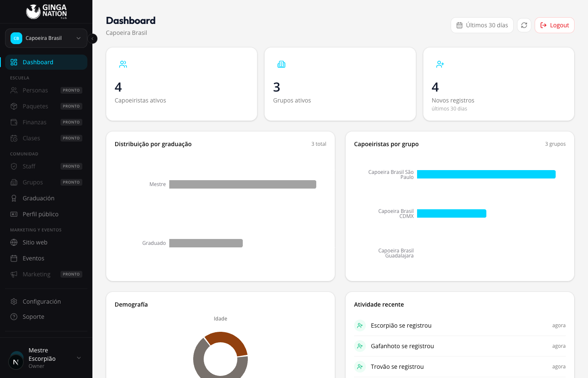This screenshot has width=588, height=378.
Task: Click the Finanzas wallet icon
Action: (x=14, y=122)
